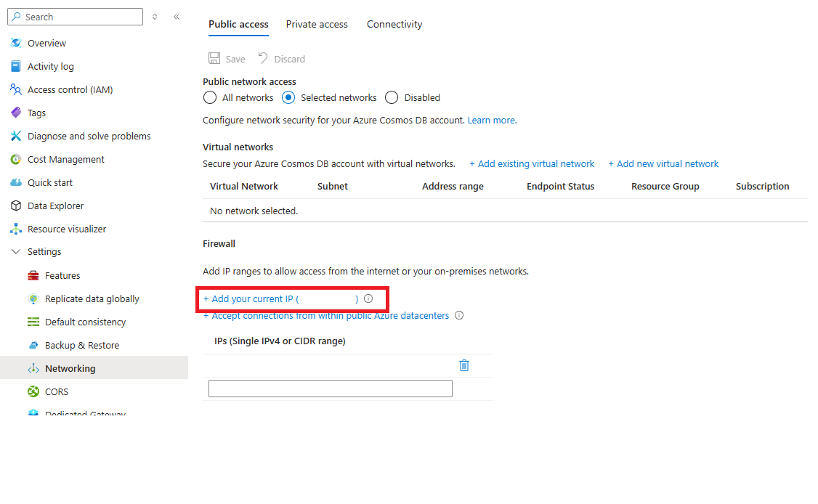Collapse the sidebar with the double-chevron
This screenshot has height=504, width=818.
(176, 16)
